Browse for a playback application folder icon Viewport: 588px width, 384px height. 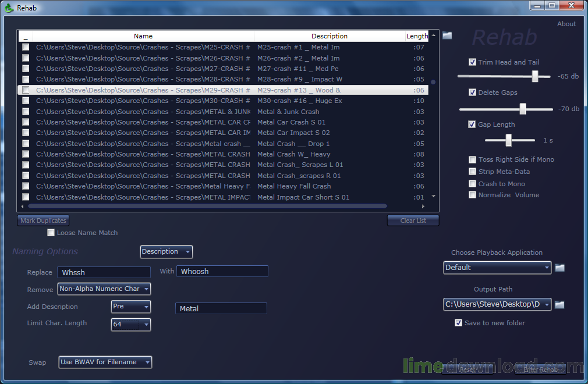coord(559,268)
